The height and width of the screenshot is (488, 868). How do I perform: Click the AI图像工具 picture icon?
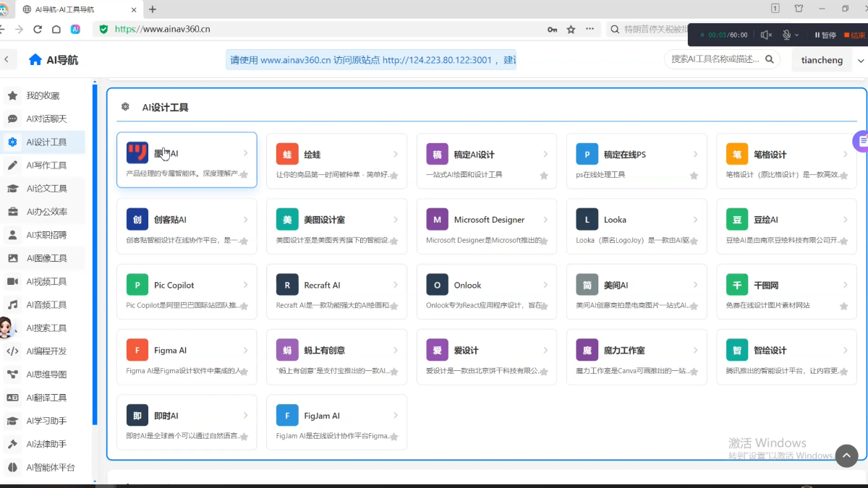(13, 258)
